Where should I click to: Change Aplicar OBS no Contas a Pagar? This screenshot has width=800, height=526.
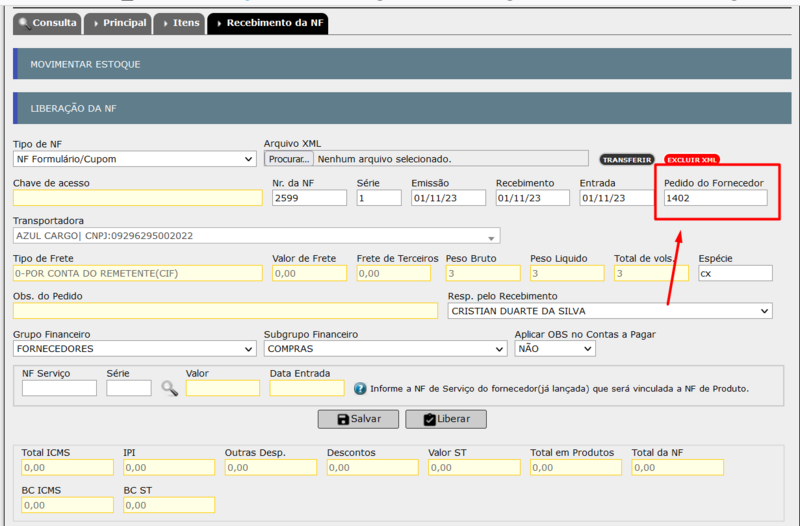pyautogui.click(x=555, y=348)
